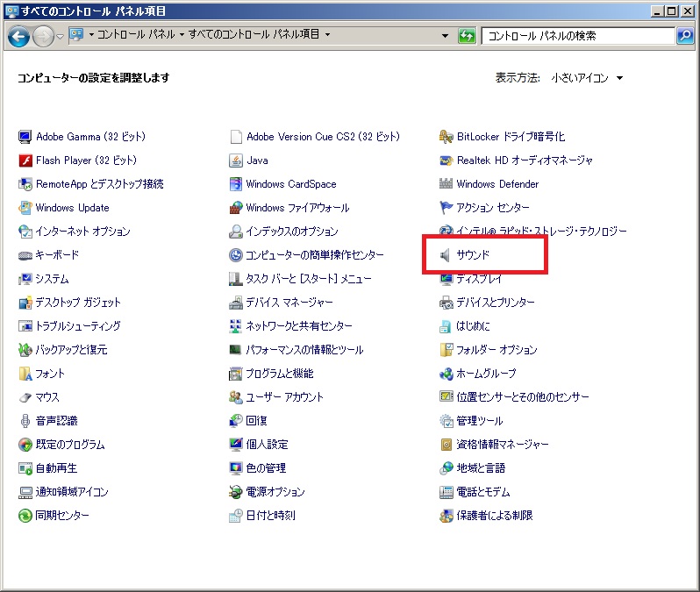
Task: Click the refresh button beside address bar
Action: tap(467, 35)
